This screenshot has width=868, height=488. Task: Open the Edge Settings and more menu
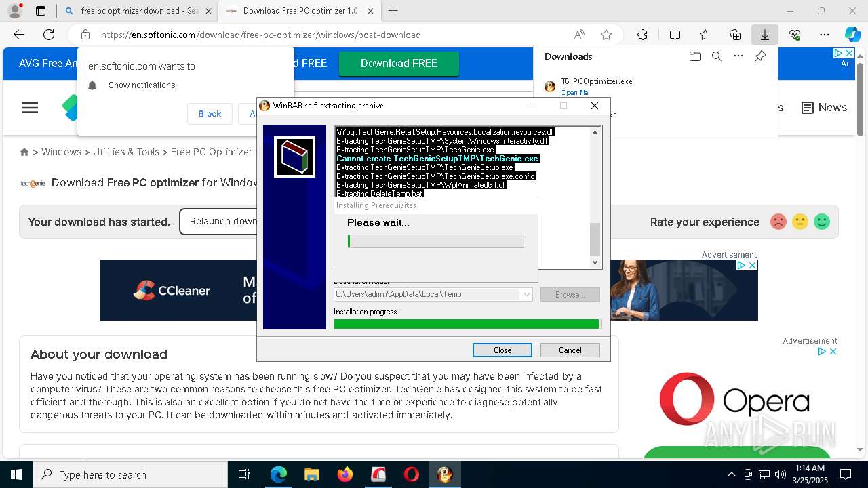pyautogui.click(x=825, y=35)
